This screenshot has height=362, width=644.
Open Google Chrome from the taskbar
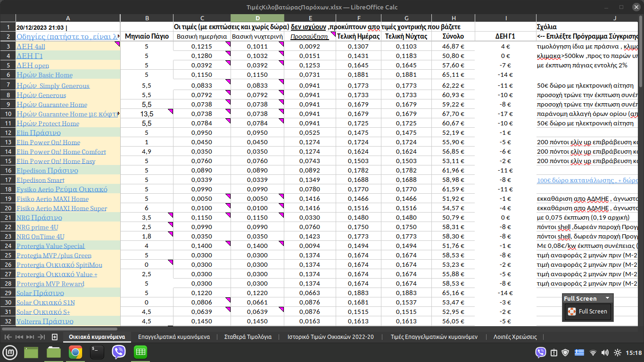click(x=75, y=352)
